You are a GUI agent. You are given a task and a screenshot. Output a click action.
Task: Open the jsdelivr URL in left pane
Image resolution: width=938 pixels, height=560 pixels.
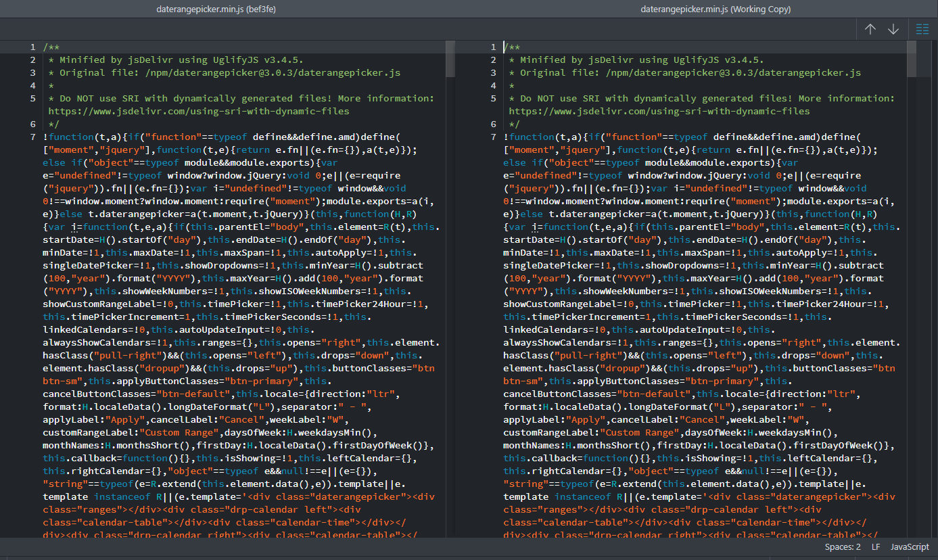[x=196, y=111]
